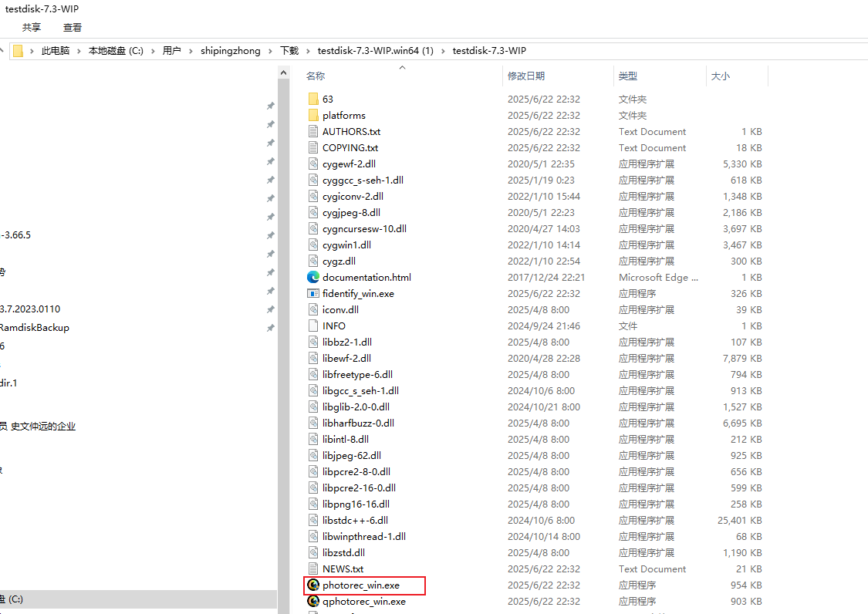Select the libgcc_s_seh-1.dll file name
The width and height of the screenshot is (868, 614).
(x=360, y=391)
